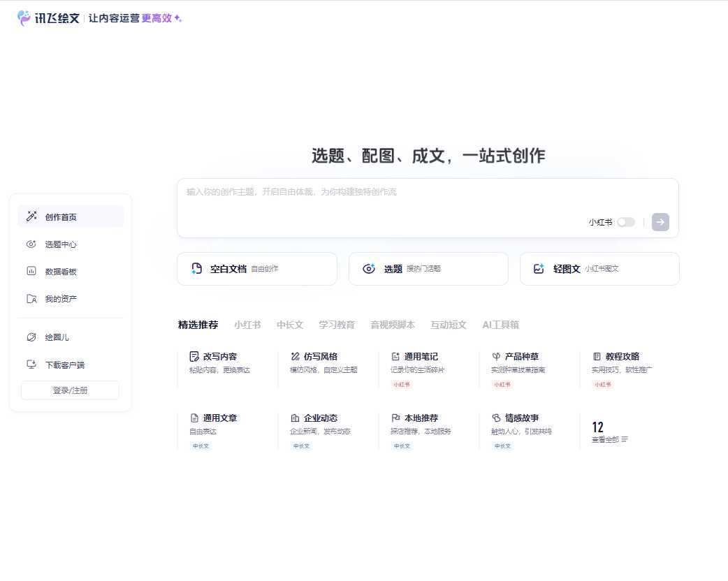The image size is (728, 581).
Task: Click the arrow submit button
Action: click(660, 222)
